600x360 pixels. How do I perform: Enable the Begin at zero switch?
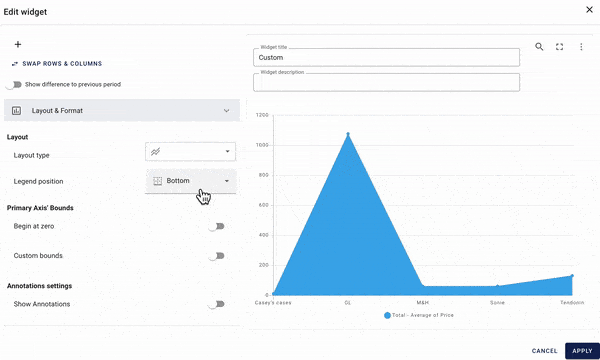pyautogui.click(x=217, y=226)
